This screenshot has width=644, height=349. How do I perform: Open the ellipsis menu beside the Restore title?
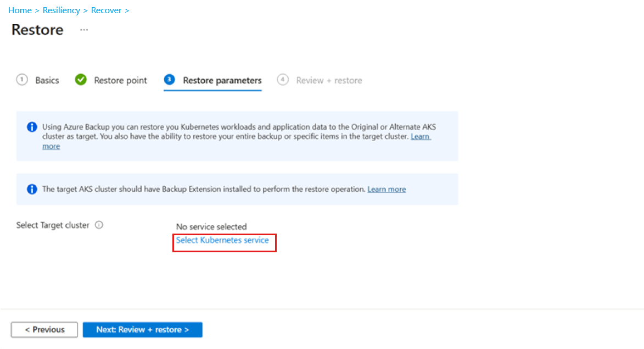tap(83, 30)
